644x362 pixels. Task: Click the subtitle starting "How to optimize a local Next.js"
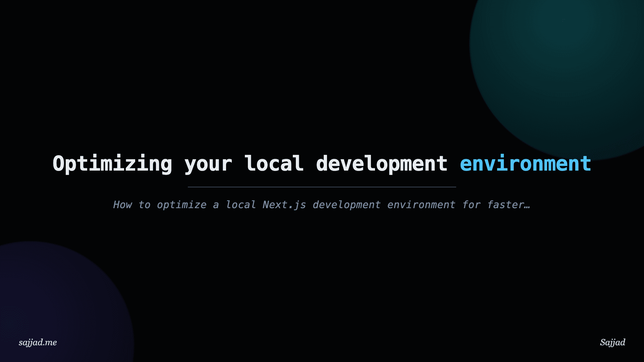pyautogui.click(x=322, y=204)
